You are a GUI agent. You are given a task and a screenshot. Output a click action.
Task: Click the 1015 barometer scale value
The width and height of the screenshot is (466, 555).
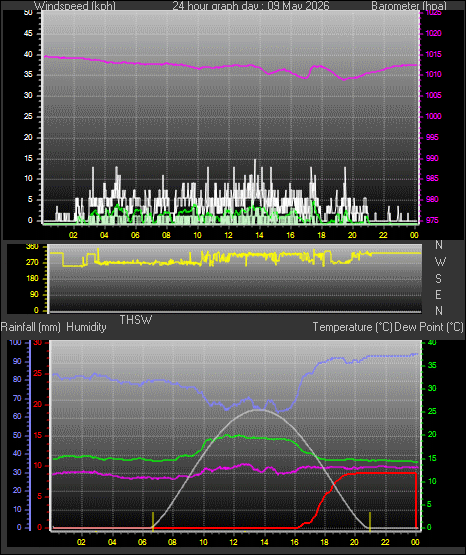433,54
